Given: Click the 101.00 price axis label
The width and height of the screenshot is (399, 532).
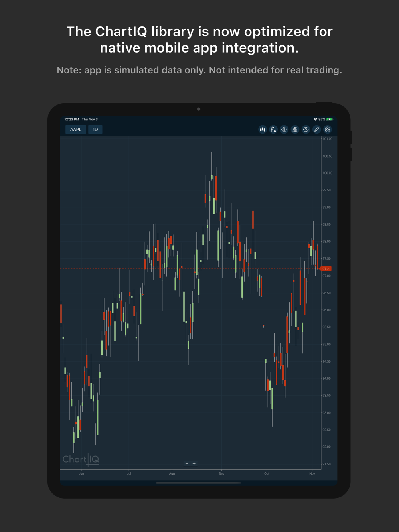Looking at the screenshot, I should pos(328,139).
